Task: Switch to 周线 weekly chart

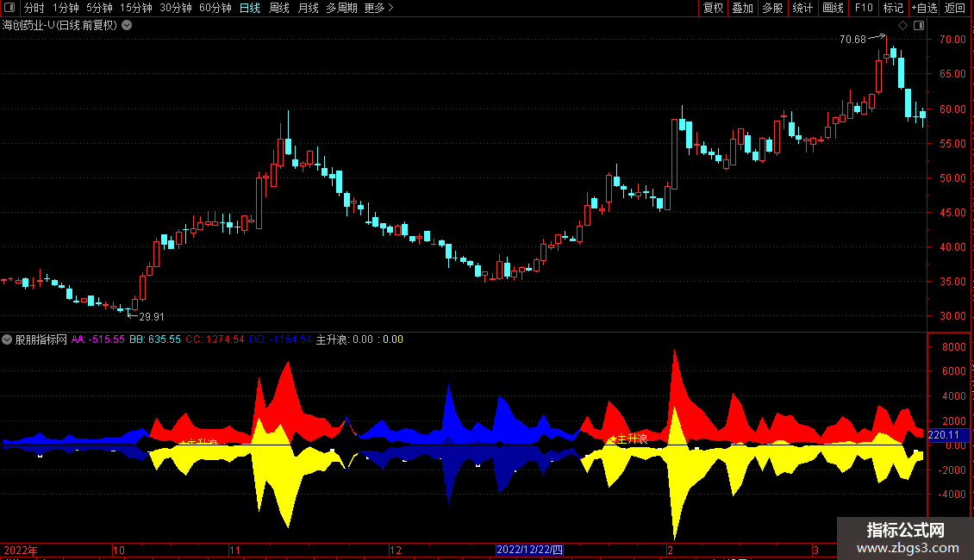Action: [x=279, y=8]
